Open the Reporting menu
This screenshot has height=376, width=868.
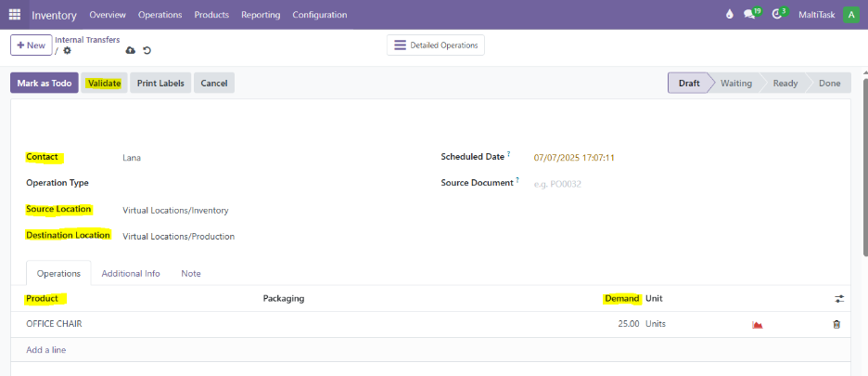click(x=261, y=15)
